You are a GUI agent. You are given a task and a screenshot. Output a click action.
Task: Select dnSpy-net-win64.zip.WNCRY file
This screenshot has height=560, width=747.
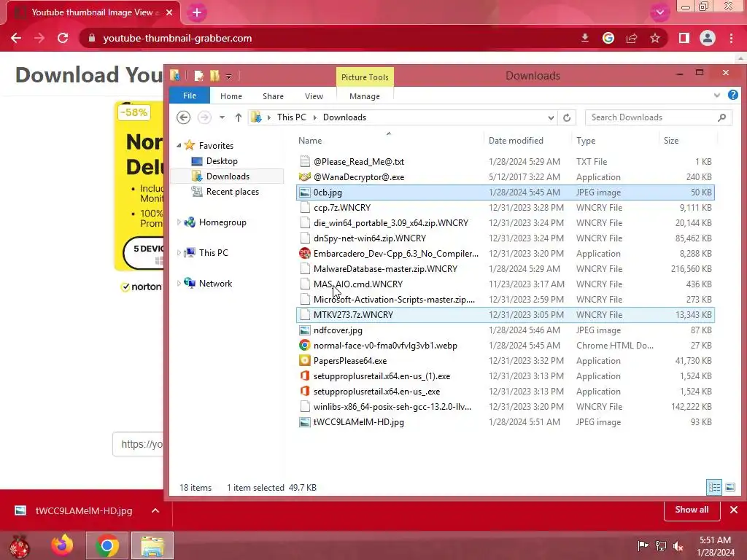(370, 238)
